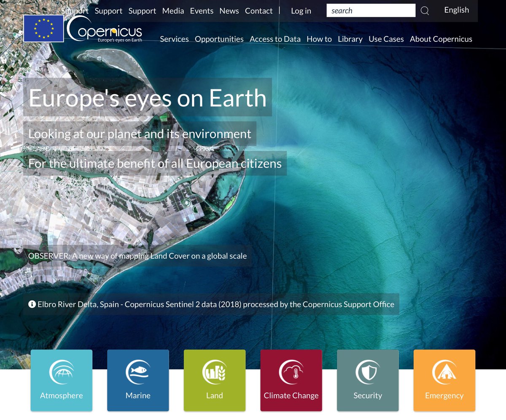Open the Marine service tile

(138, 380)
